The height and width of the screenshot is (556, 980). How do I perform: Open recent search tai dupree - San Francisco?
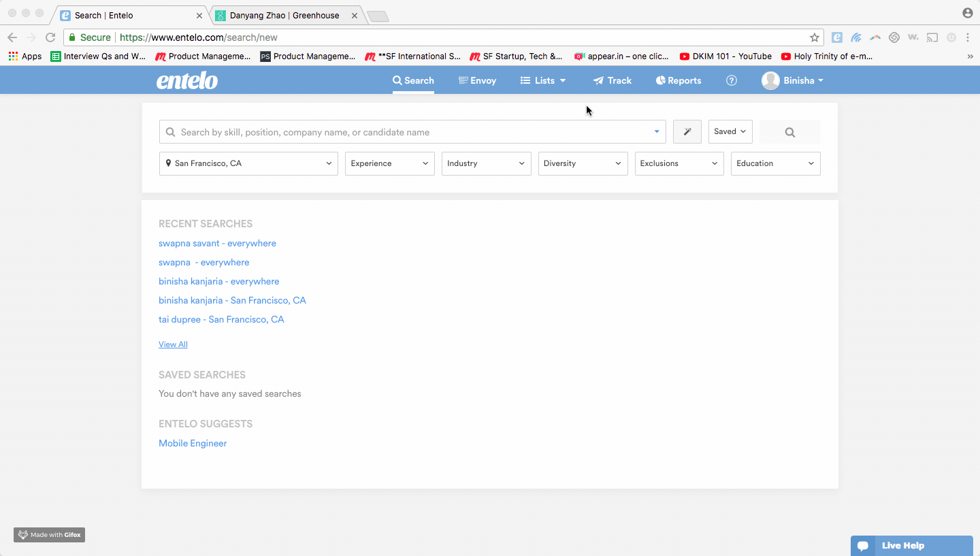(221, 319)
